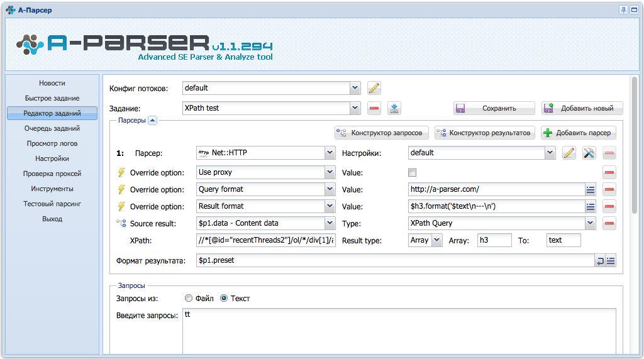This screenshot has width=644, height=359.
Task: Collapse the Парсеры section
Action: (x=152, y=120)
